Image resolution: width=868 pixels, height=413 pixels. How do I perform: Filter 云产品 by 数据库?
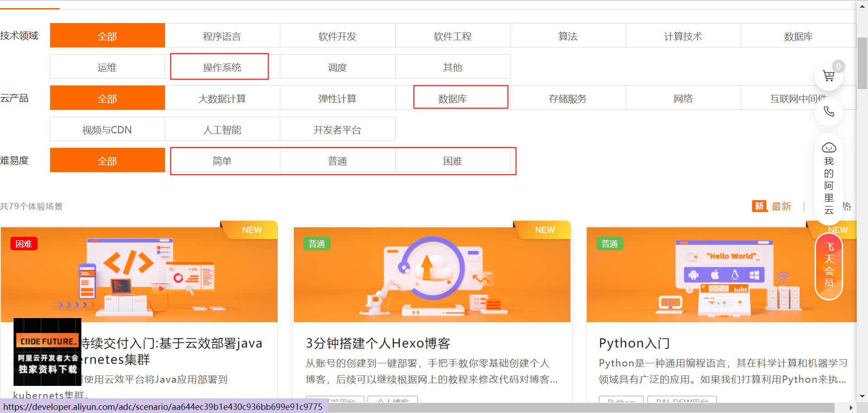[453, 98]
